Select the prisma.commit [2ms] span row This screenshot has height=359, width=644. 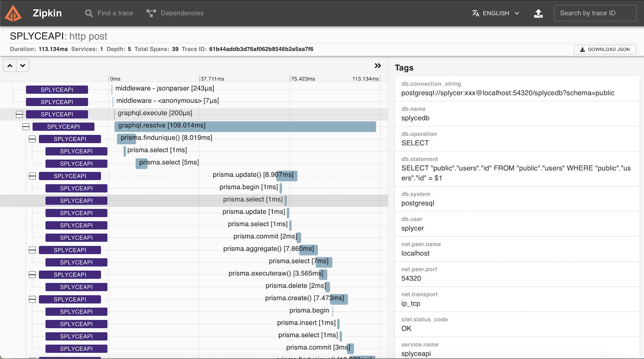(265, 237)
